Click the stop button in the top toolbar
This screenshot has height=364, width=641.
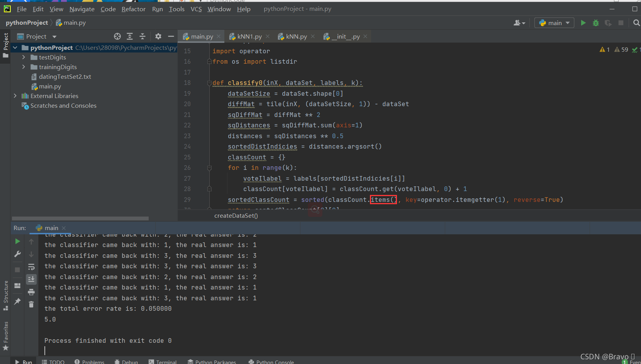pos(621,23)
